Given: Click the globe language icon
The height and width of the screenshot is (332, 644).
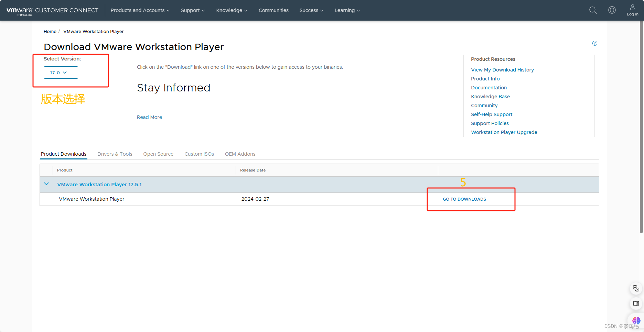Looking at the screenshot, I should tap(612, 10).
